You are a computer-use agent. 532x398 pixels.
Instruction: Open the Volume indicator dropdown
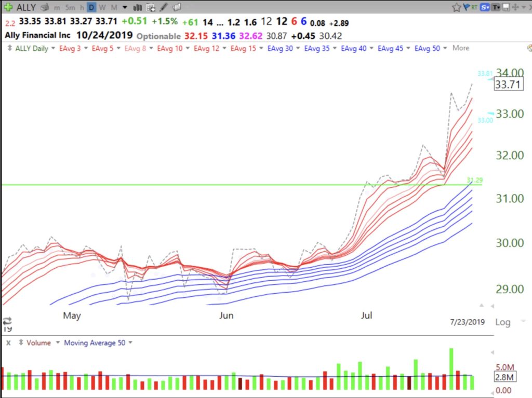58,342
